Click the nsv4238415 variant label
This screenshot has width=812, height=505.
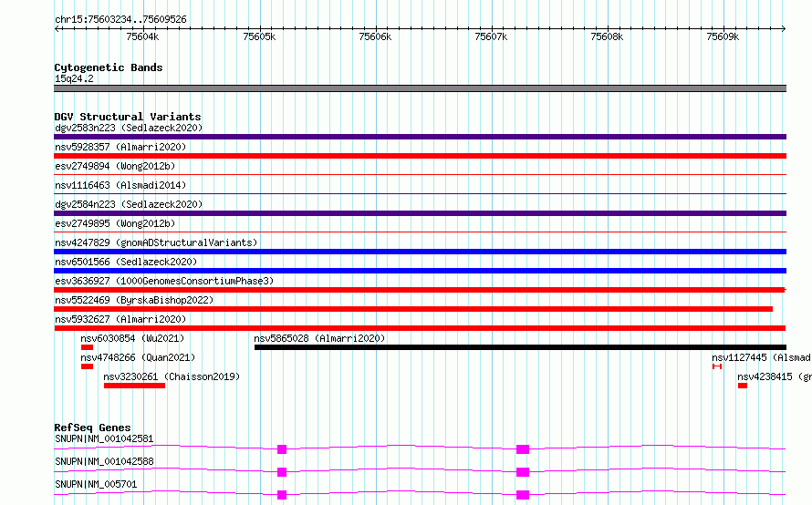775,376
